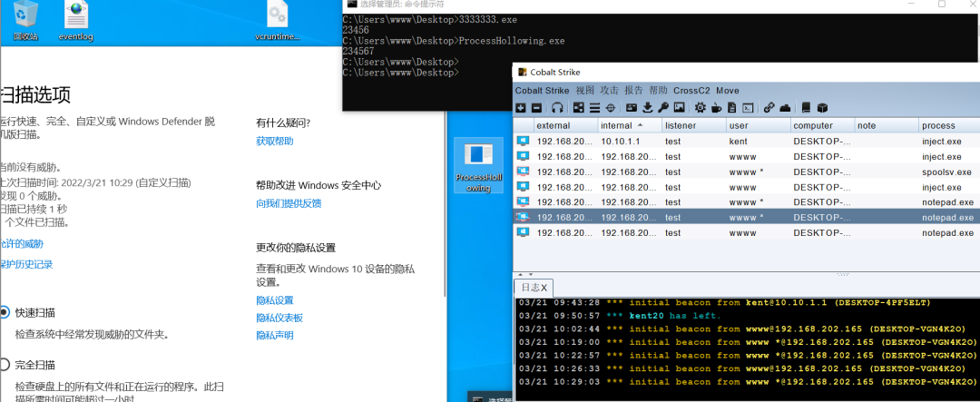980x402 pixels.
Task: Click the Java applet coffee cup icon
Action: [716, 108]
